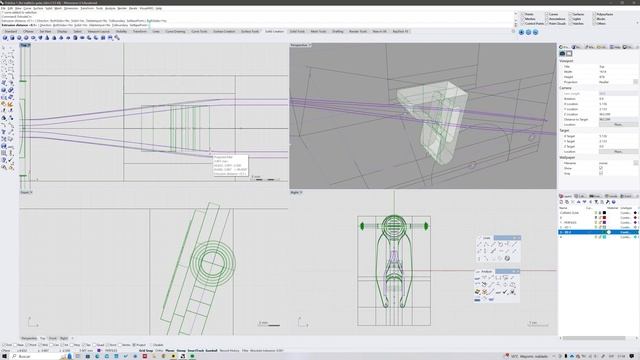
Task: Click the third blue round filter icon
Action: [535, 32]
